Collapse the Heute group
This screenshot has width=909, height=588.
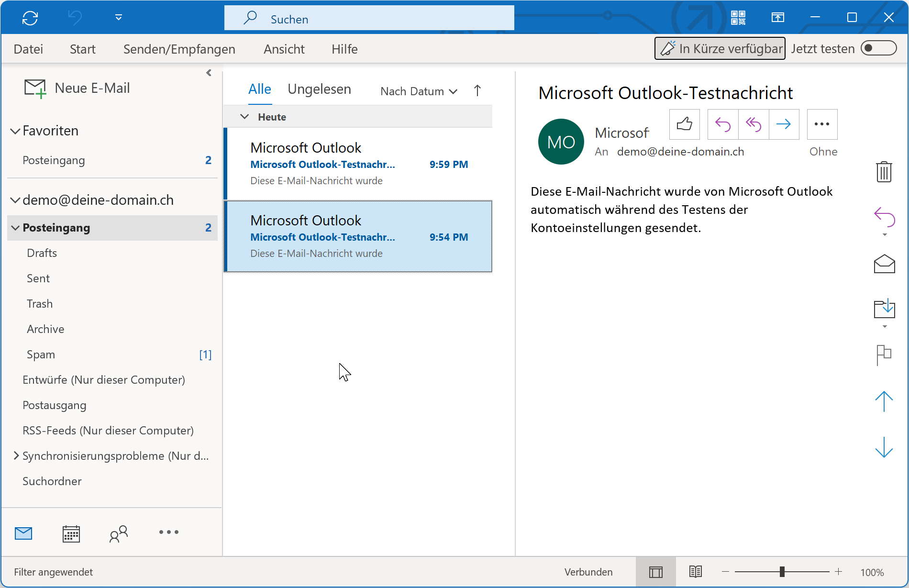pyautogui.click(x=244, y=117)
